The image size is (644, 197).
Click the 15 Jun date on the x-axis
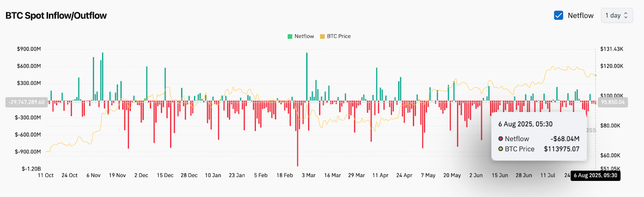pos(500,175)
